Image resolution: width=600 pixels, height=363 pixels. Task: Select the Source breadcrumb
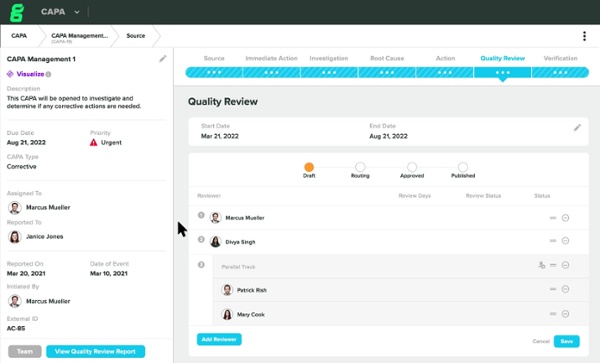click(135, 36)
